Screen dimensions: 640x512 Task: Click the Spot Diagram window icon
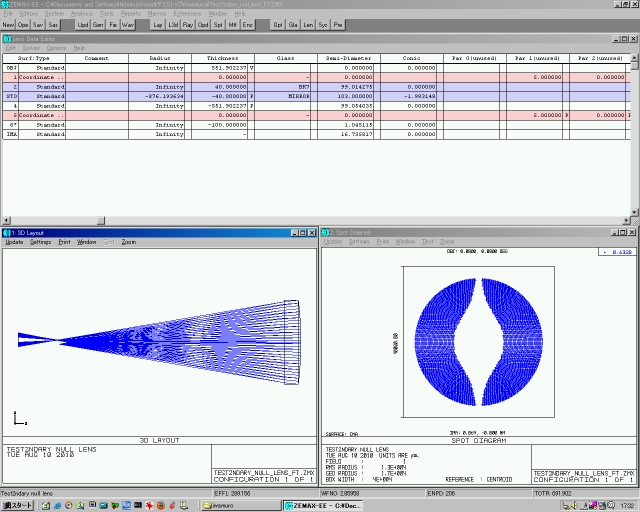click(x=325, y=233)
